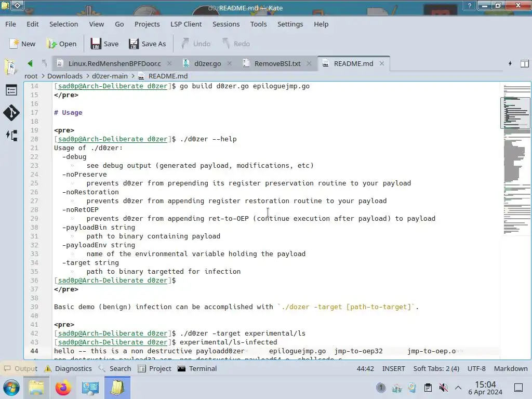Show the Diagnostics panel

click(x=68, y=368)
